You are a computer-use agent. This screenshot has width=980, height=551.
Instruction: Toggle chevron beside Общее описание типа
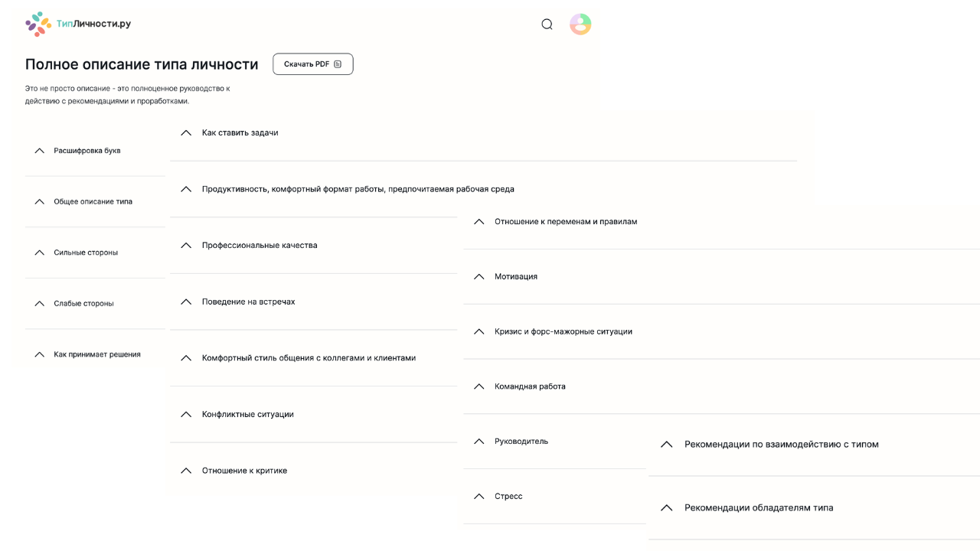click(40, 202)
